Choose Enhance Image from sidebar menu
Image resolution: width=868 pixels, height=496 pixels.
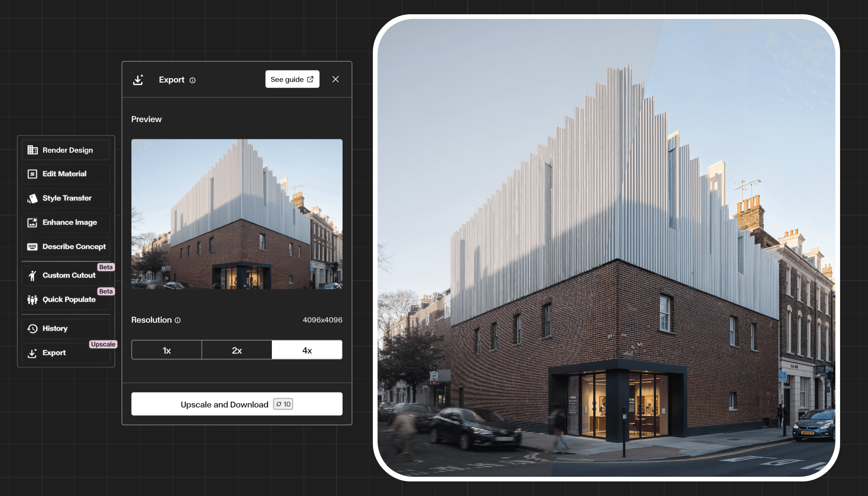coord(69,223)
